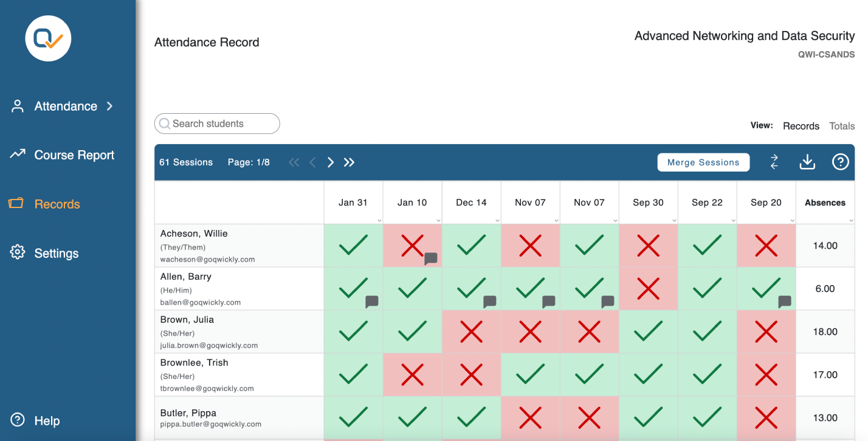Click the swap arrows icon in the table toolbar
This screenshot has width=868, height=441.
(x=774, y=162)
